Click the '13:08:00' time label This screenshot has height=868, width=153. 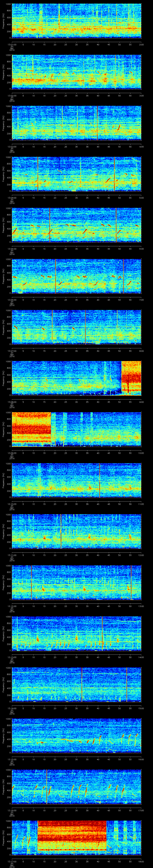pos(12,402)
